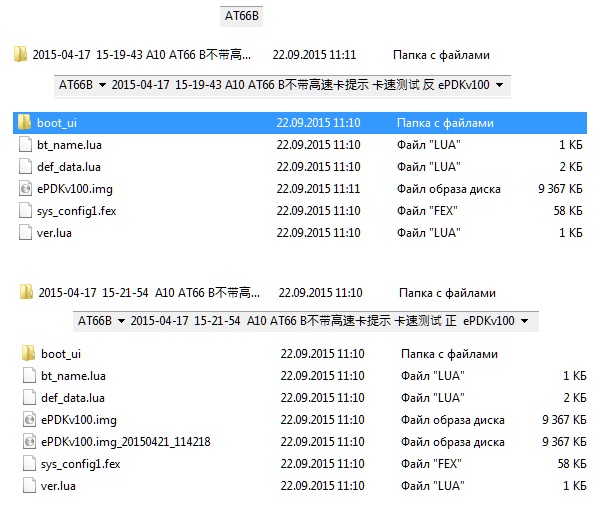Expand arrow after AT66B in the 15-21-54 path

point(122,321)
